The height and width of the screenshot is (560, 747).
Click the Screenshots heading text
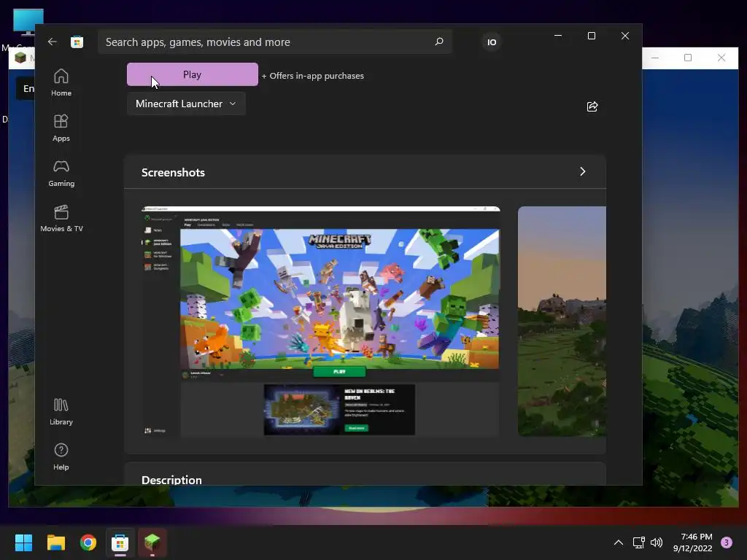(173, 172)
